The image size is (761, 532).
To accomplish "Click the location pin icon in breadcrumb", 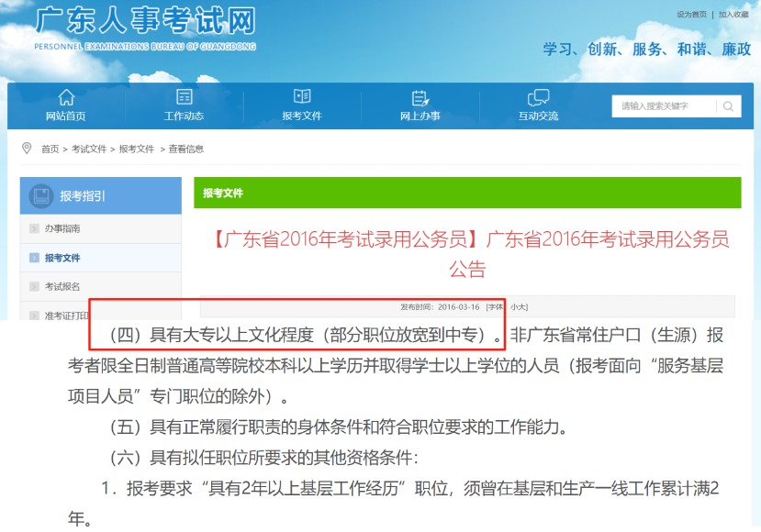I will click(27, 148).
